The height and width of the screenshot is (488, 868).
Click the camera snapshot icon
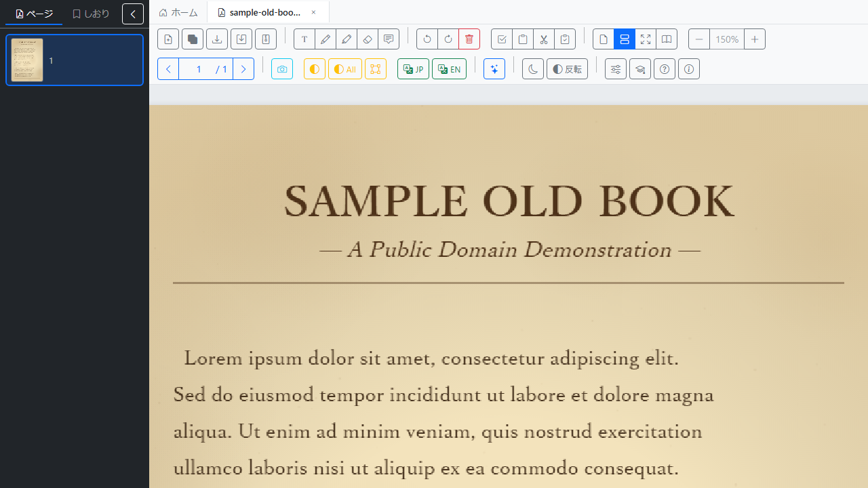click(282, 69)
